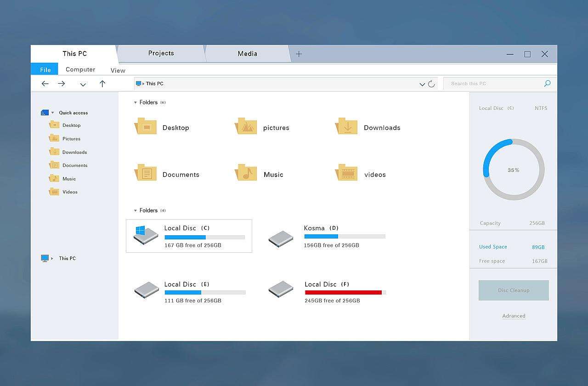Go up one level with up arrow
The height and width of the screenshot is (386, 588).
pyautogui.click(x=102, y=84)
